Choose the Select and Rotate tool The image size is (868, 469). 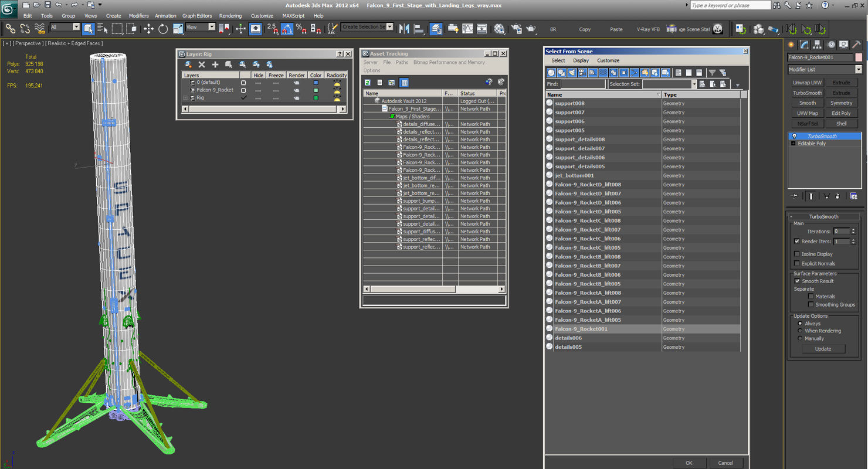[163, 29]
